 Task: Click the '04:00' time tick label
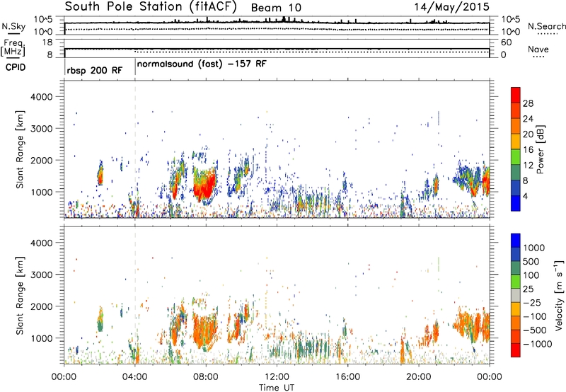pos(135,377)
